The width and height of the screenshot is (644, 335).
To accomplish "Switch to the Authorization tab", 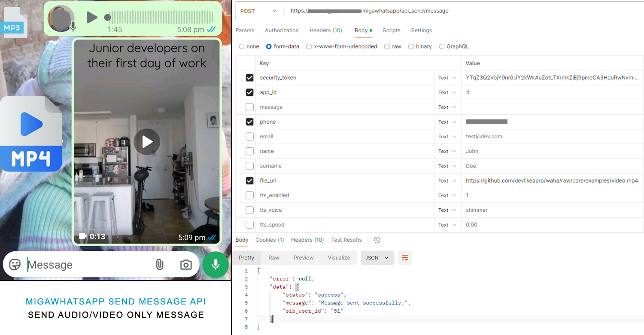I will click(282, 30).
